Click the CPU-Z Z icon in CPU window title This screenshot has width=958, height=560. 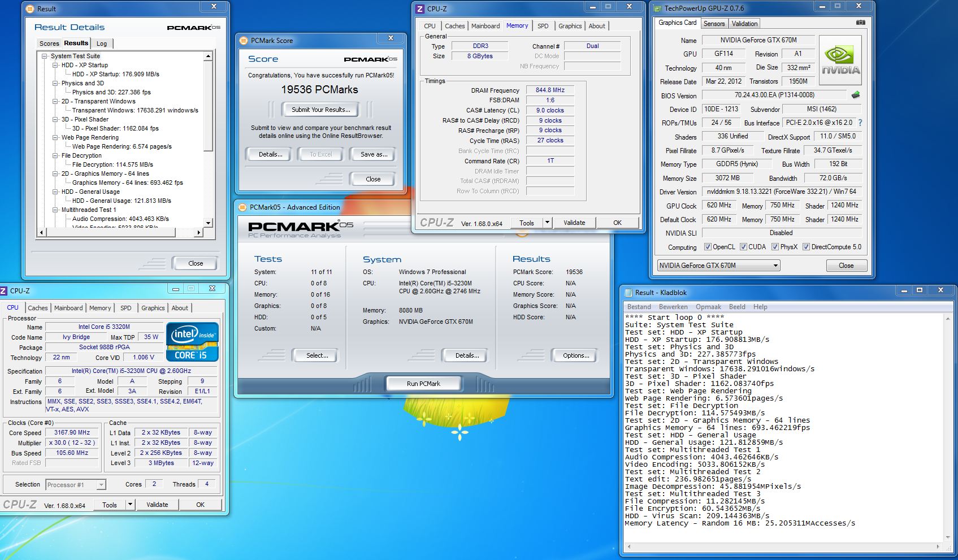[4, 290]
